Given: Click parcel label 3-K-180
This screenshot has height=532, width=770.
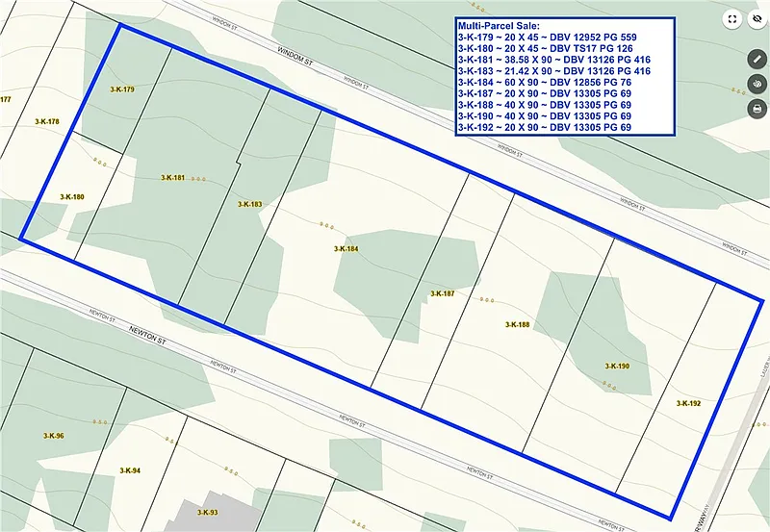Looking at the screenshot, I should tap(72, 196).
